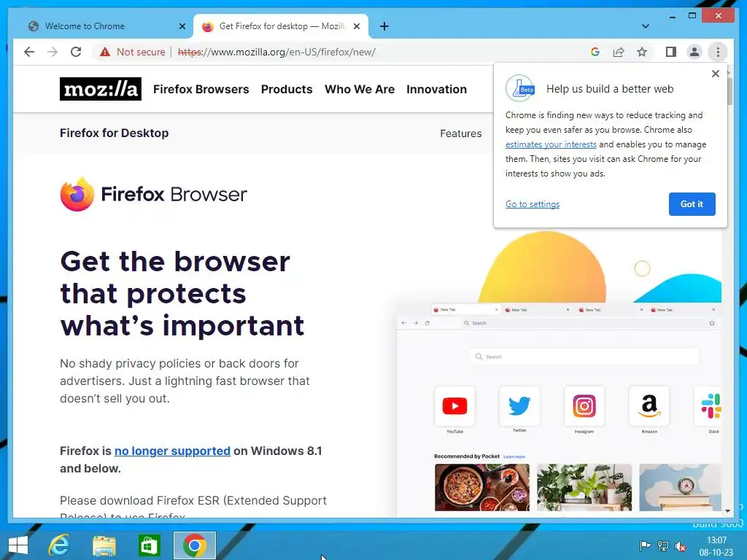Click the network tray icon
747x560 pixels.
click(x=662, y=545)
